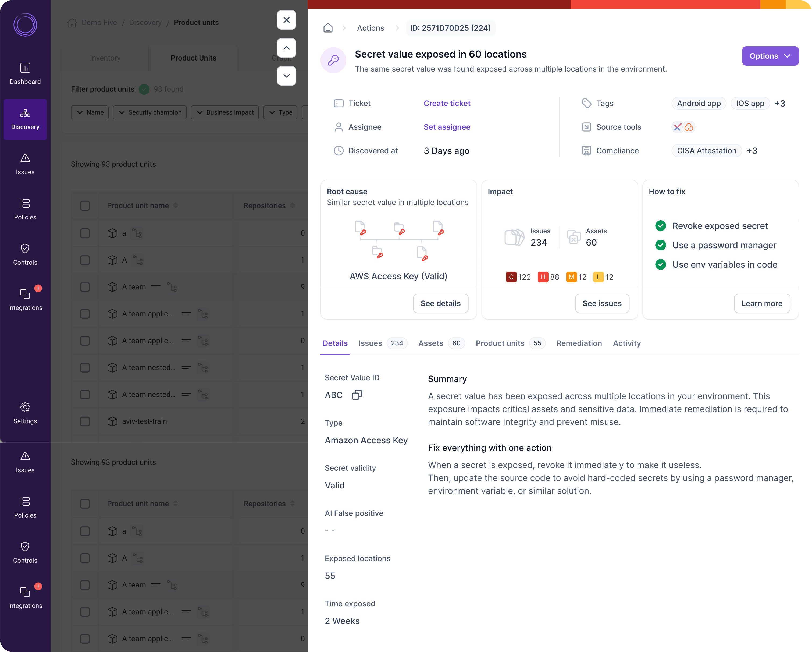
Task: Open the Discovery section in sidebar
Action: (25, 119)
